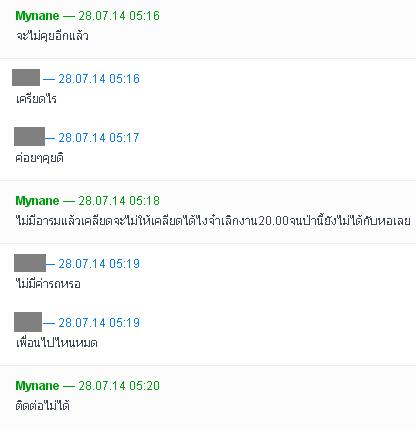Click the message text 'จะไม่คุยอีกแล้ว'

(52, 35)
